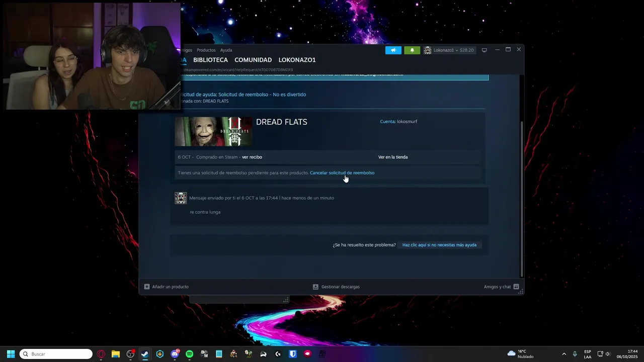Open Logitech G HUB taskbar icon
Image resolution: width=644 pixels, height=362 pixels.
(x=278, y=354)
